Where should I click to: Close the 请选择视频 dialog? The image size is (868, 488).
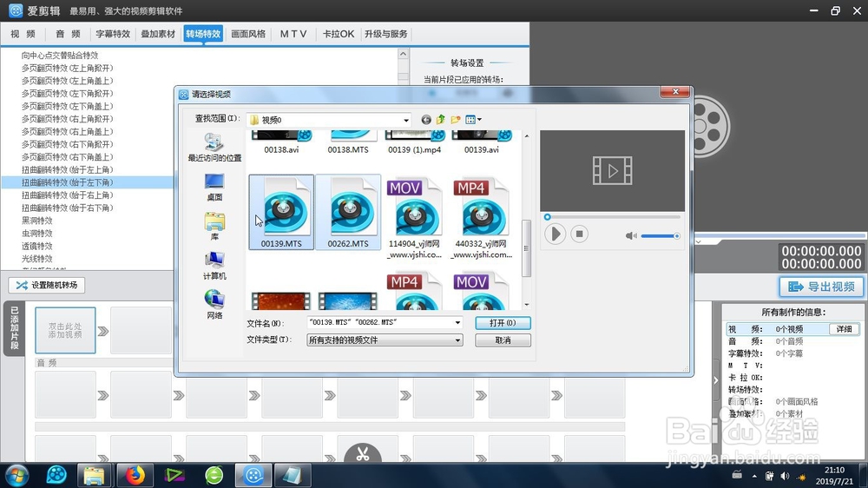point(674,92)
